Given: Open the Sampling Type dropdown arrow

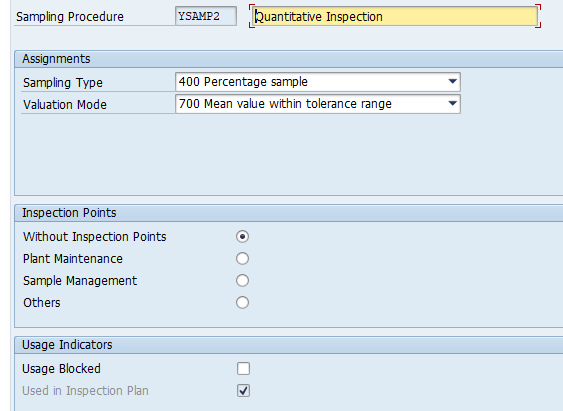Looking at the screenshot, I should click(452, 82).
